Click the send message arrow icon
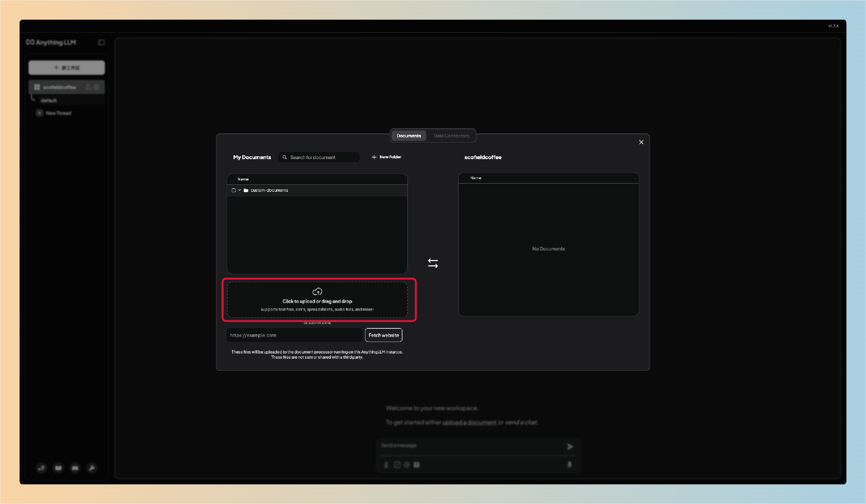866x504 pixels. point(570,446)
